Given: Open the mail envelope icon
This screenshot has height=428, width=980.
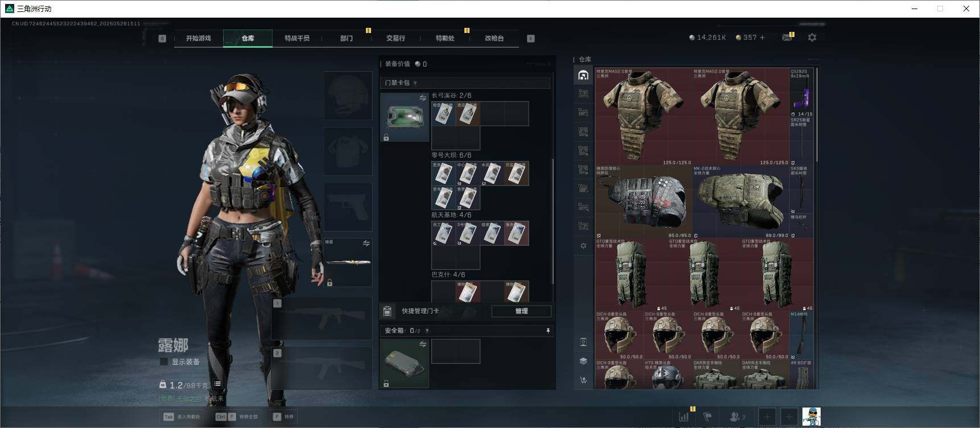Looking at the screenshot, I should 787,38.
